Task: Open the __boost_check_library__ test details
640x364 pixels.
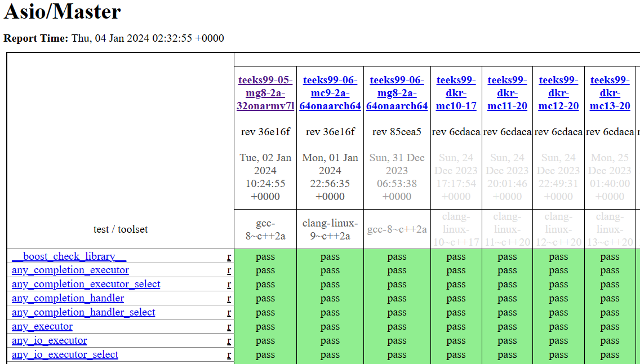Action: [68, 256]
